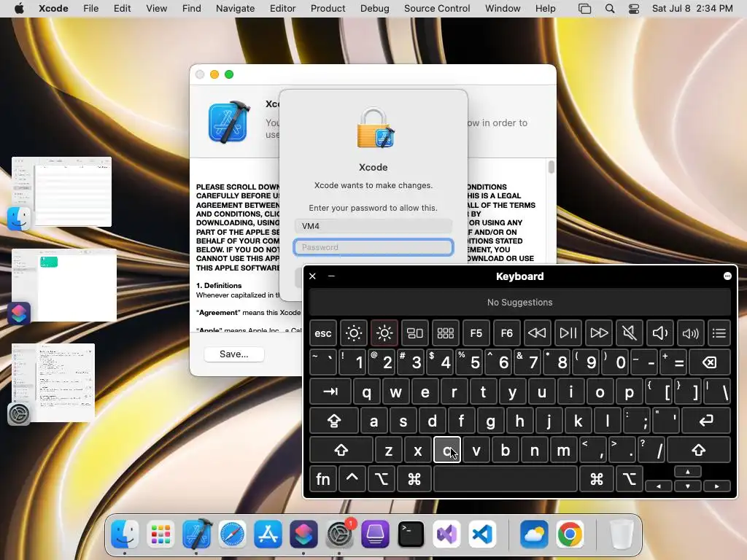Toggle the right command key

click(597, 478)
